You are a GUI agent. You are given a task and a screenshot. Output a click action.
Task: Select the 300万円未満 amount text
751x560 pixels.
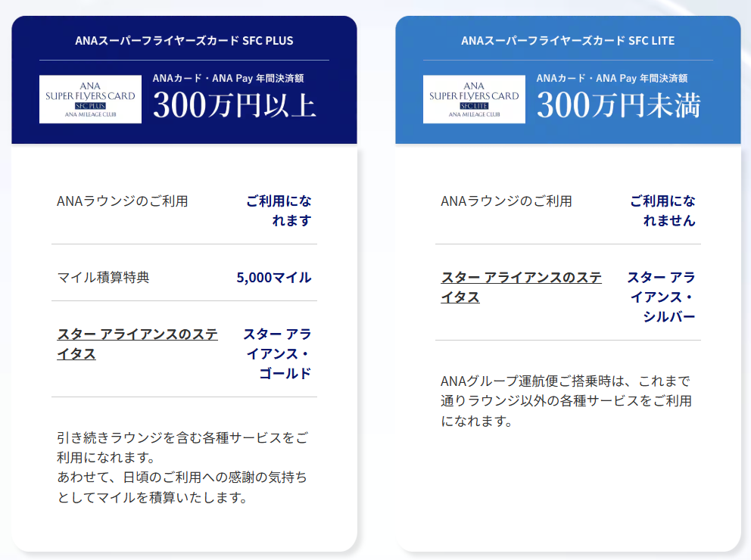coord(619,105)
